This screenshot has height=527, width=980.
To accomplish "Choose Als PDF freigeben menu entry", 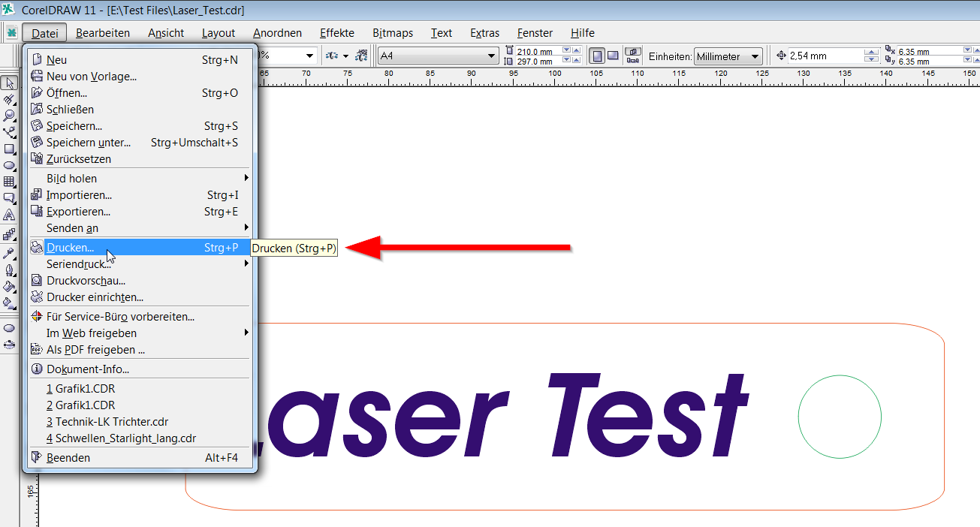I will click(95, 350).
